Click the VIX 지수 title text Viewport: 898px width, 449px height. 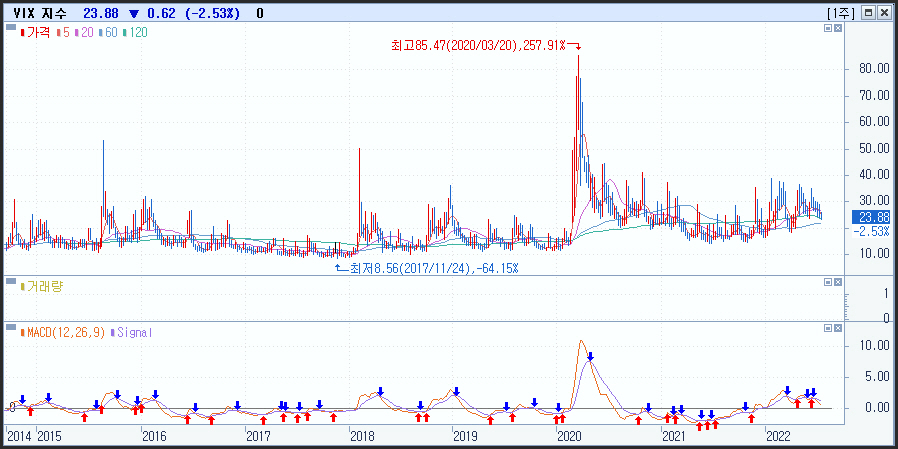coord(40,13)
